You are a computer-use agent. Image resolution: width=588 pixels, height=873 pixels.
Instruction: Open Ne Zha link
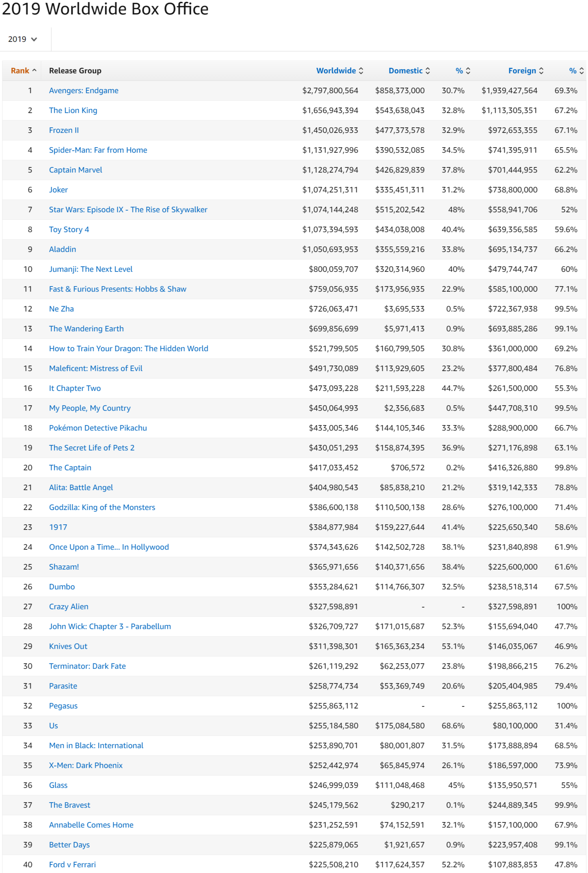point(62,309)
